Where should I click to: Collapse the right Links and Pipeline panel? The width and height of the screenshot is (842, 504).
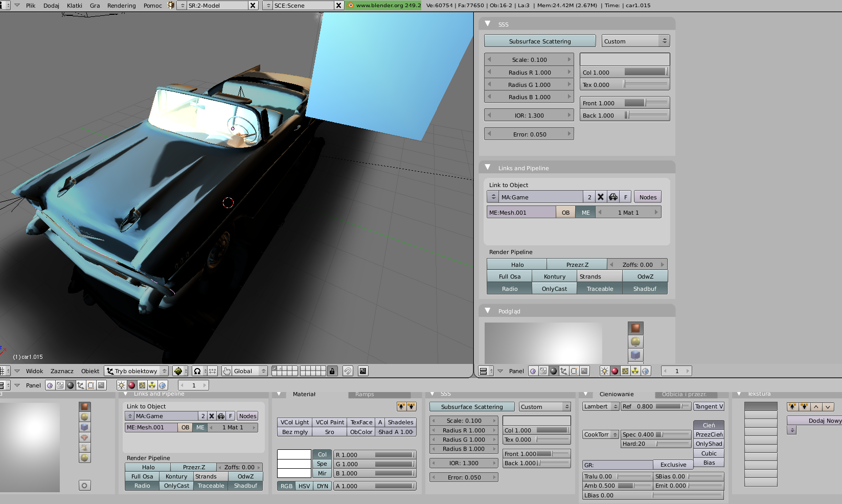pos(488,168)
